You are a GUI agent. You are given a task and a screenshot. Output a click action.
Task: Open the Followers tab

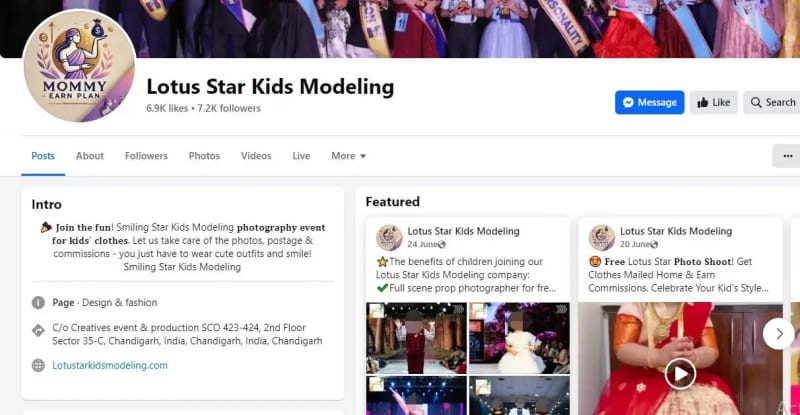pos(146,156)
